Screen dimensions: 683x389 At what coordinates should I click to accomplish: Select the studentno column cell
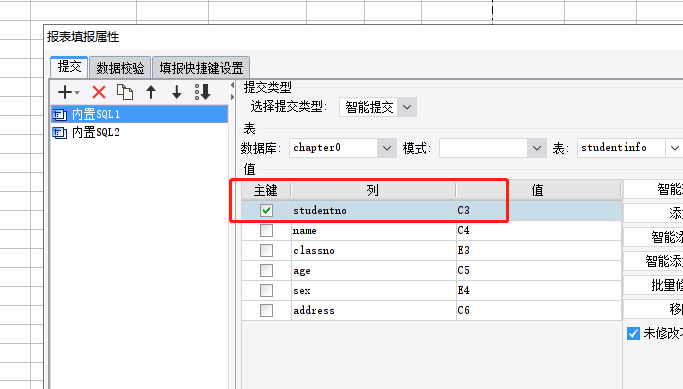point(373,210)
